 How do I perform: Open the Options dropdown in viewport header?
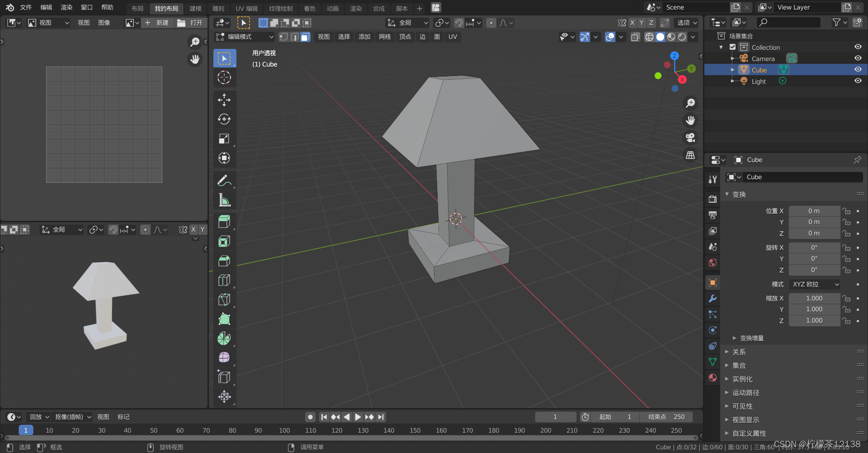pyautogui.click(x=686, y=23)
